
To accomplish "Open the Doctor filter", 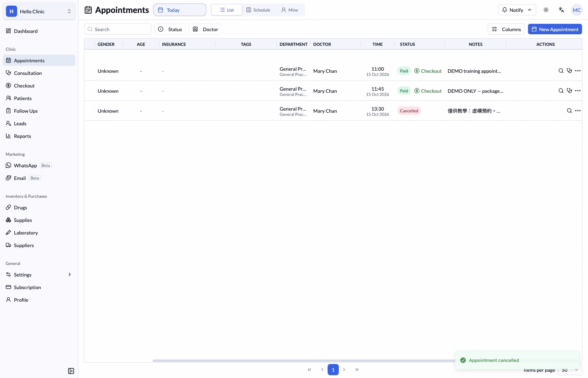I will coord(205,29).
